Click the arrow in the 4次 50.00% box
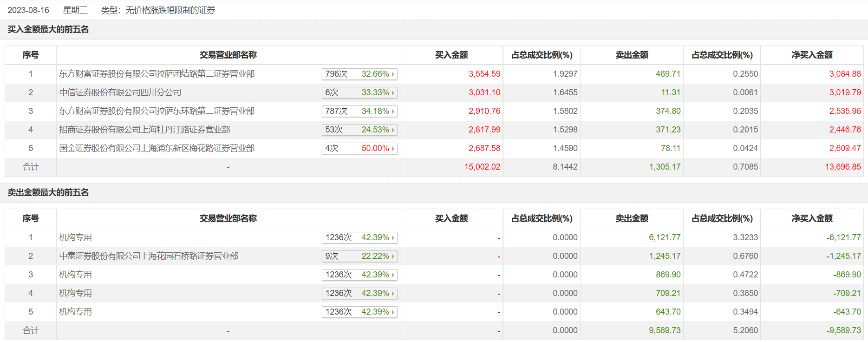Viewport: 868px width, 342px height. pyautogui.click(x=393, y=149)
